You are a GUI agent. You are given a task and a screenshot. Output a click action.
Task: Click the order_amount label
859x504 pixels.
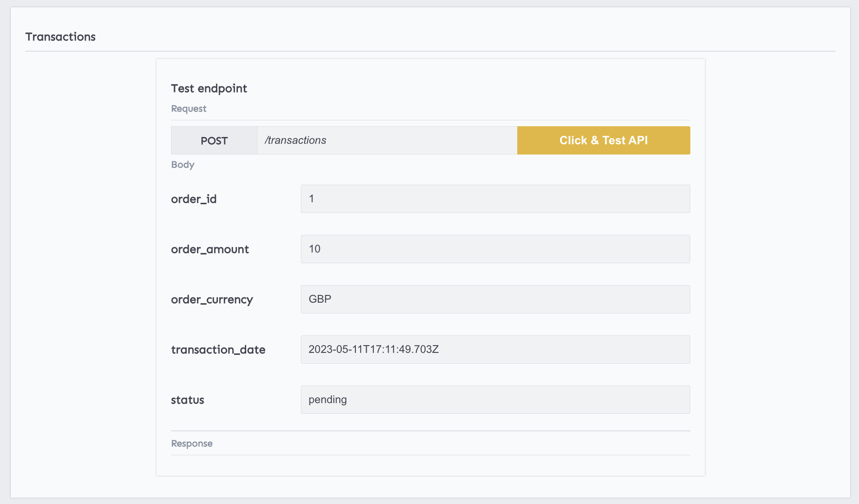(210, 249)
